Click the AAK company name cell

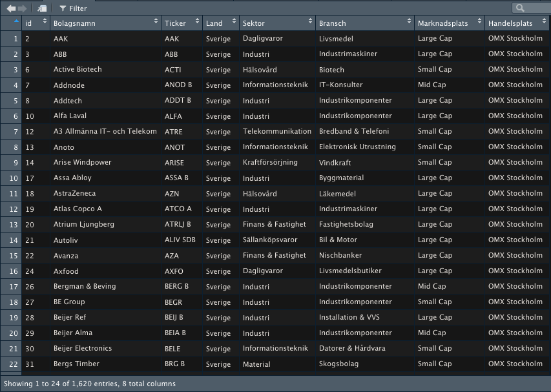point(105,39)
